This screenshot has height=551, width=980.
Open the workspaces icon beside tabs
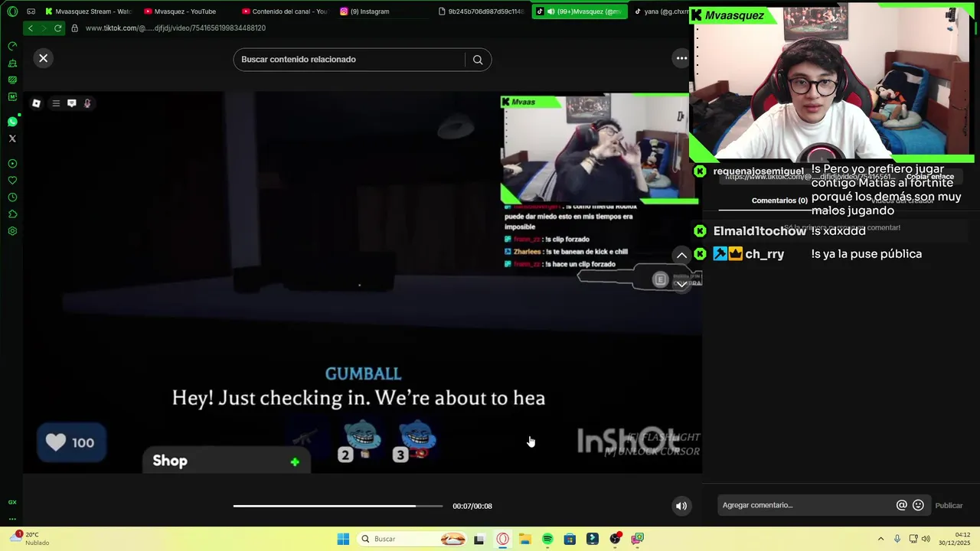point(31,11)
